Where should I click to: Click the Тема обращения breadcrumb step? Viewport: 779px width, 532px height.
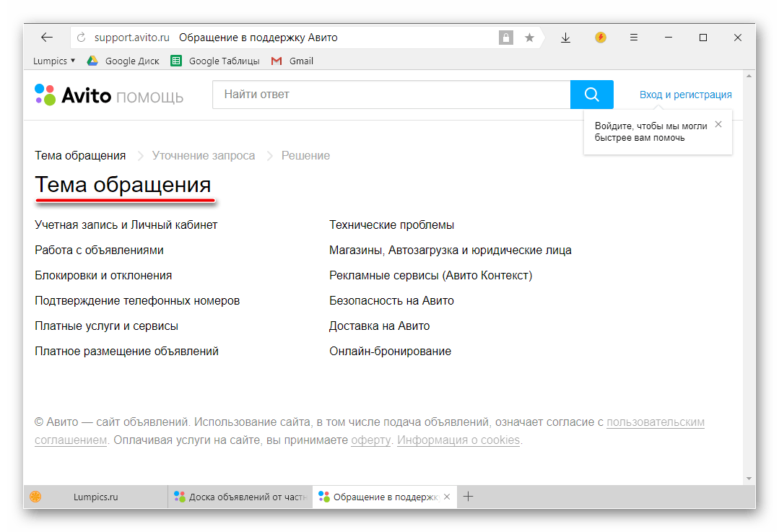(x=80, y=156)
